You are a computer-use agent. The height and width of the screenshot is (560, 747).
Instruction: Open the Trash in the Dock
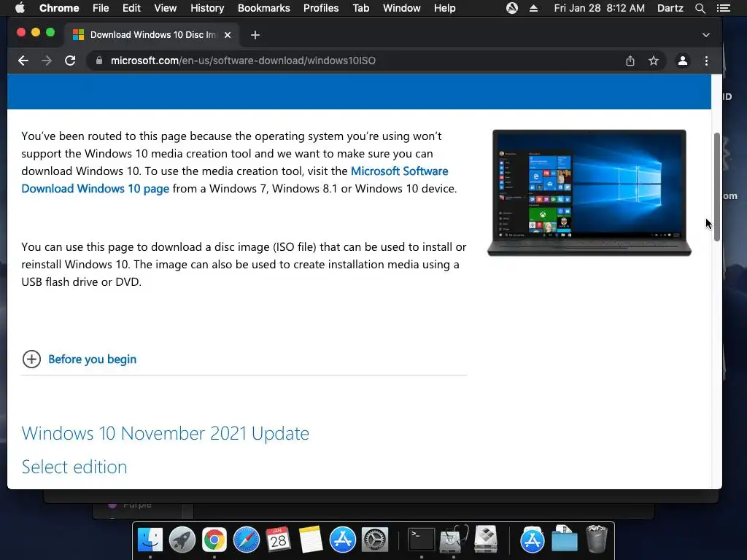pyautogui.click(x=597, y=540)
